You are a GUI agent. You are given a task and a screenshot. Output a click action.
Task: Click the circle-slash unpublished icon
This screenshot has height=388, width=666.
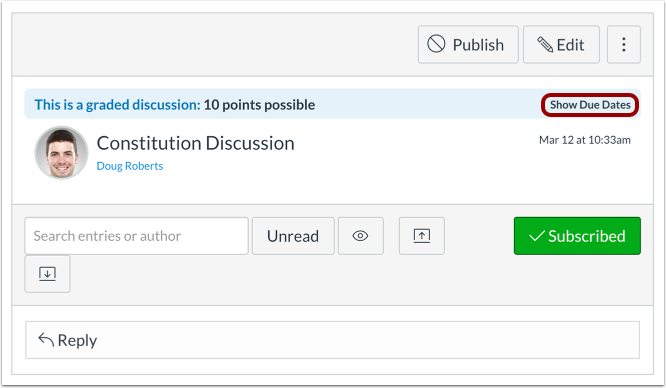tap(436, 44)
